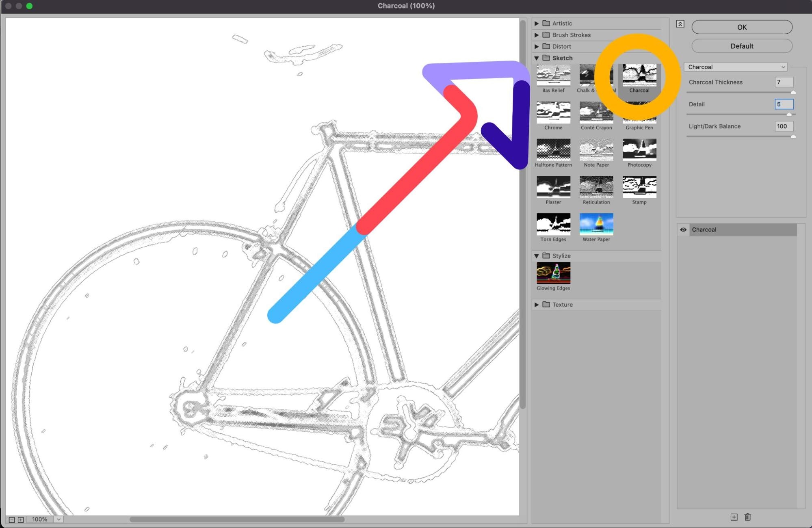Click the OK button

(741, 27)
